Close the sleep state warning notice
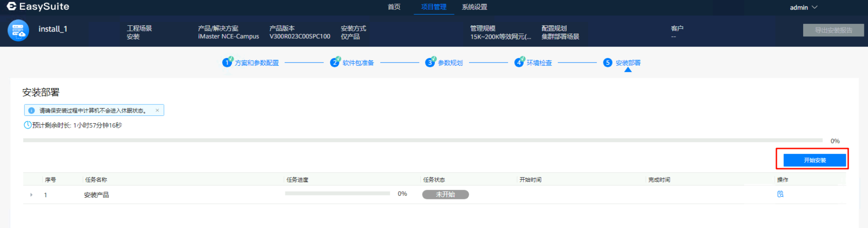The height and width of the screenshot is (228, 868). coord(157,110)
